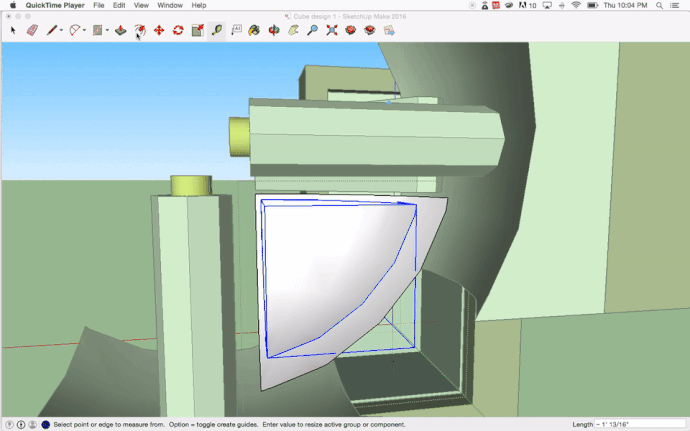Screen dimensions: 690x431
Task: Select the Scale tool
Action: (x=198, y=30)
